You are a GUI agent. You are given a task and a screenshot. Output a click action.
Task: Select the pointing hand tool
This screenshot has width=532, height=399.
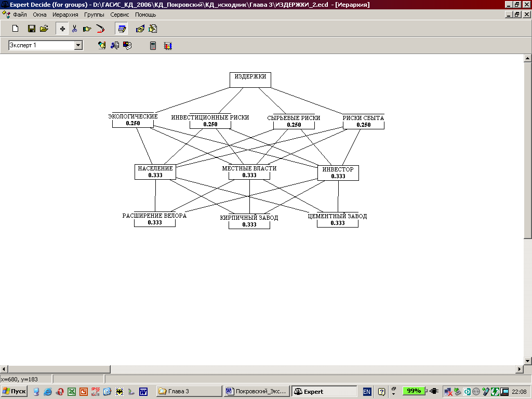[x=87, y=29]
